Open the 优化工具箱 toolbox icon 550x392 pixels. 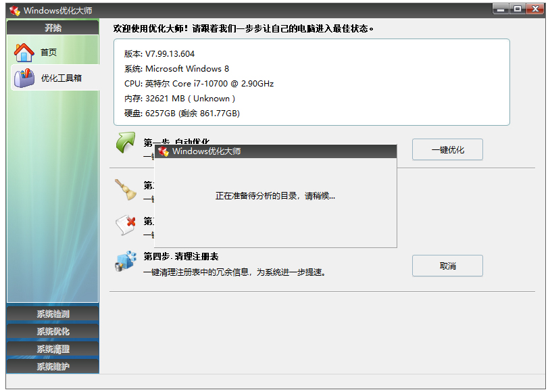[x=23, y=78]
